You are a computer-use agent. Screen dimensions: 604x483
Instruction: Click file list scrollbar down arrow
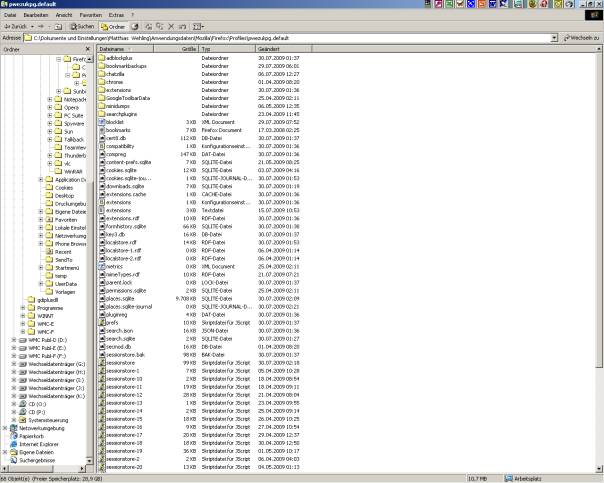click(599, 469)
